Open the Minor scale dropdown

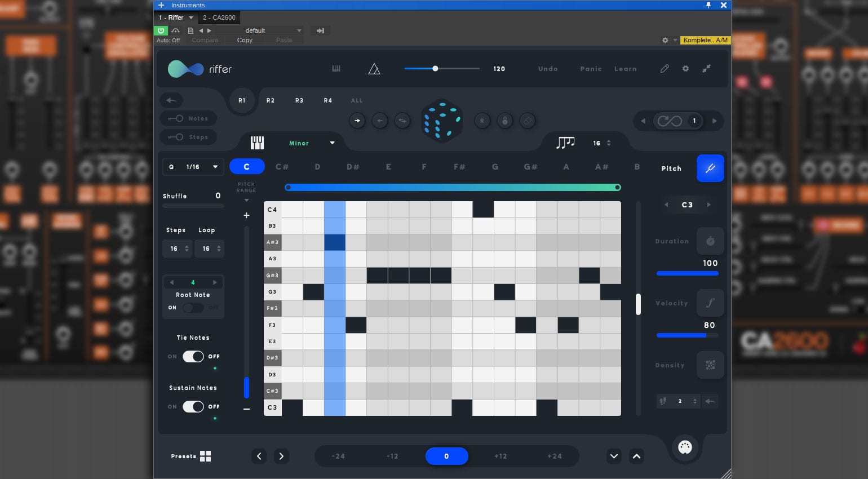(311, 143)
